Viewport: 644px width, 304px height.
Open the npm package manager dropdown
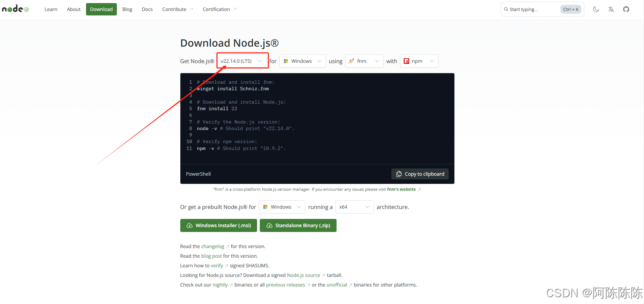(x=419, y=61)
